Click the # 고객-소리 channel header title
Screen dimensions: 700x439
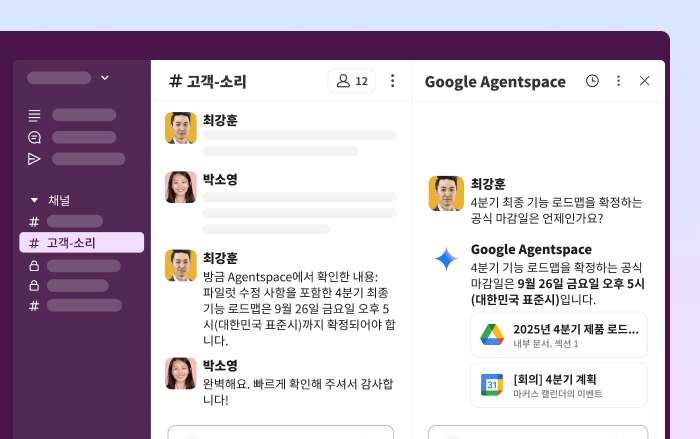point(208,82)
